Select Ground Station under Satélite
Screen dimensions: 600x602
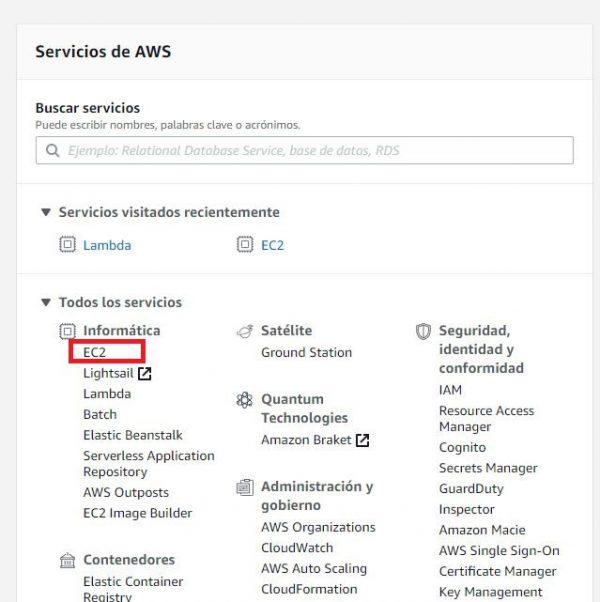point(306,352)
